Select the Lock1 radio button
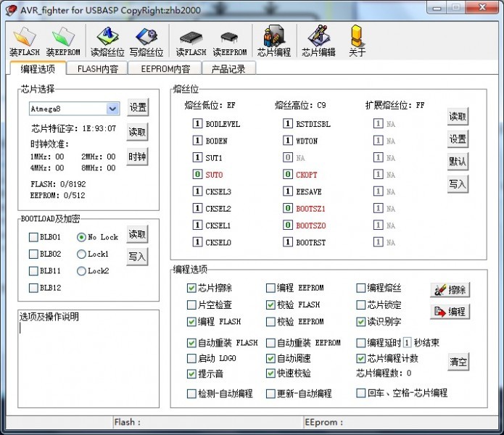Image resolution: width=504 pixels, height=435 pixels. click(81, 254)
